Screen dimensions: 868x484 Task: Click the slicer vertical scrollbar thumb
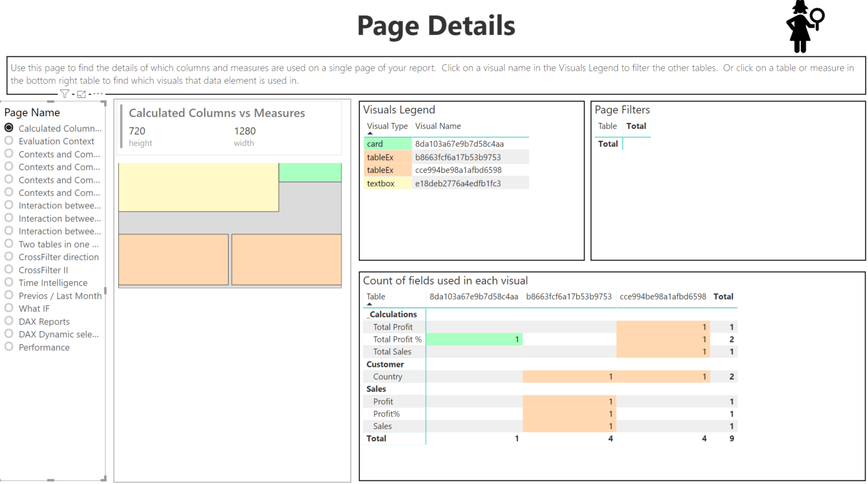[105, 291]
